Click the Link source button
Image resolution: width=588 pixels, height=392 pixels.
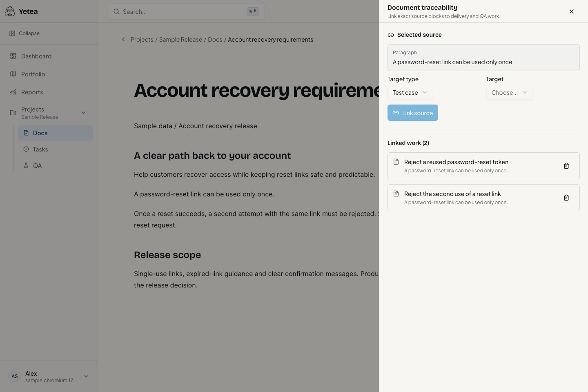pyautogui.click(x=413, y=113)
